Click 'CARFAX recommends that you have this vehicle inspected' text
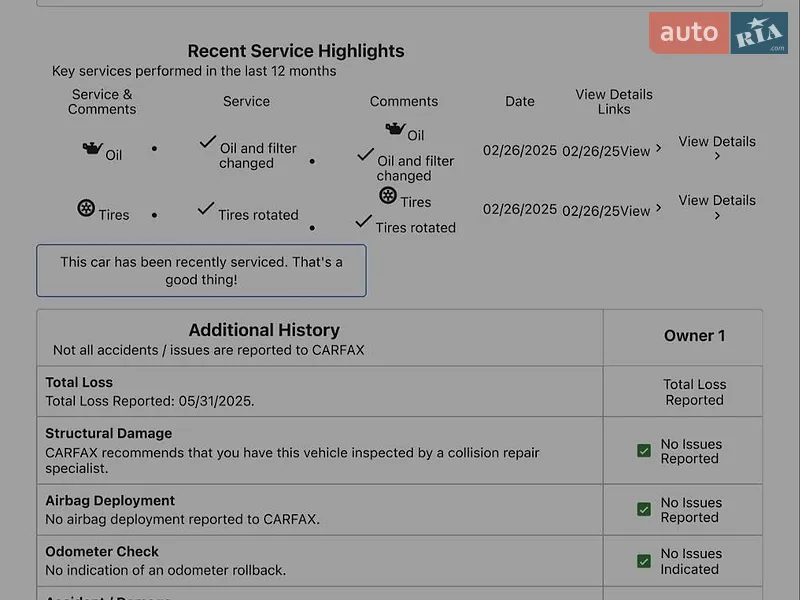This screenshot has height=600, width=800. 292,460
